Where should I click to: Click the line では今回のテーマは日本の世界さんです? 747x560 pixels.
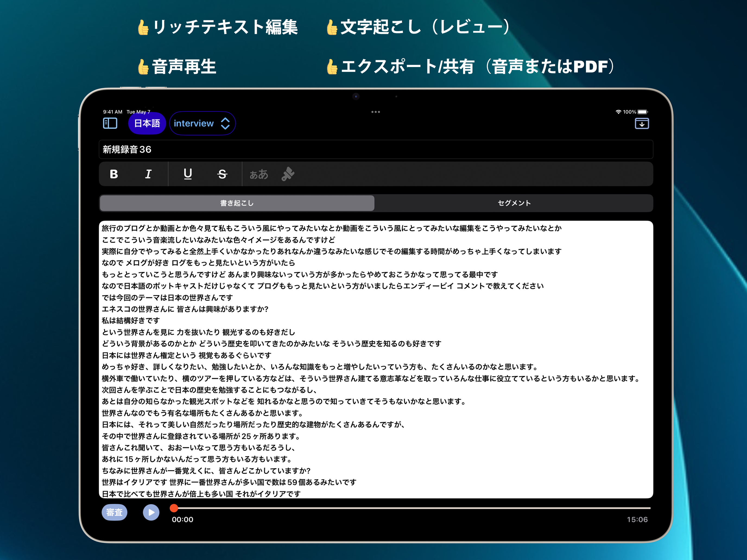[x=167, y=297]
